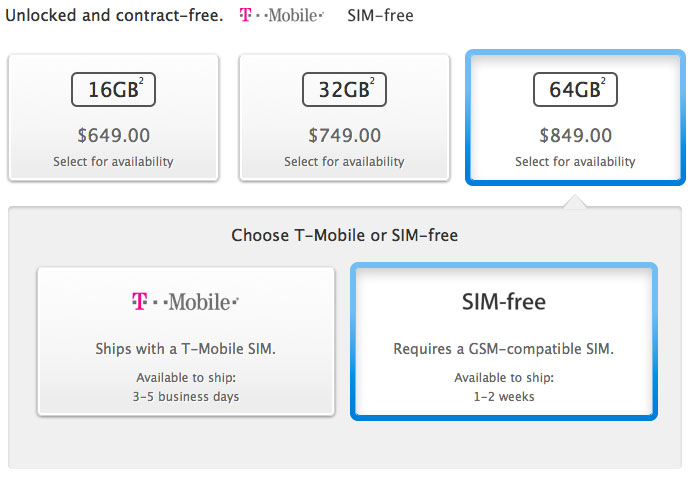Click SIM-free text in header
The height and width of the screenshot is (477, 695).
(x=380, y=16)
